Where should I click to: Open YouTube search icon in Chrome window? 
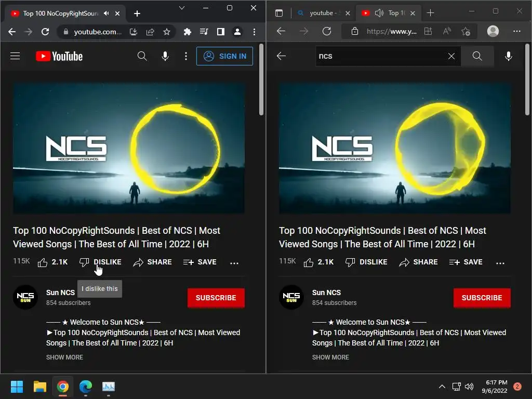(142, 56)
